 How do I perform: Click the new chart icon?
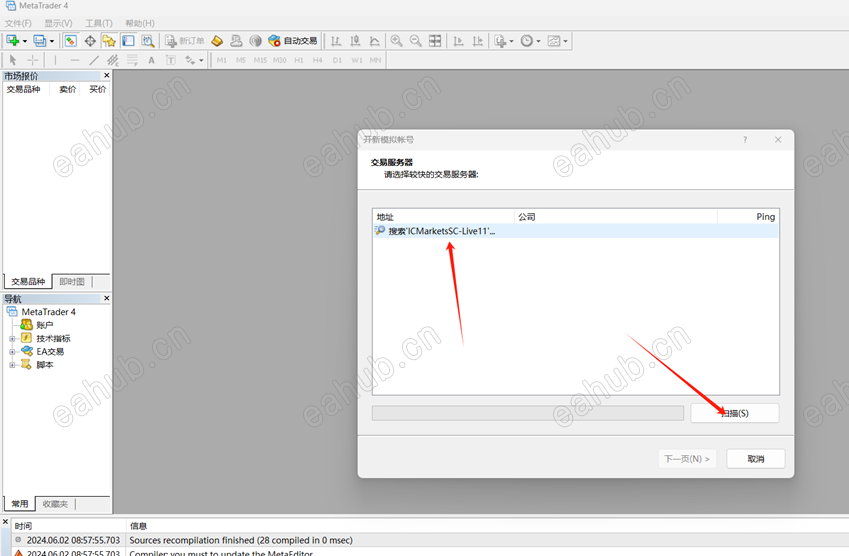[x=12, y=41]
